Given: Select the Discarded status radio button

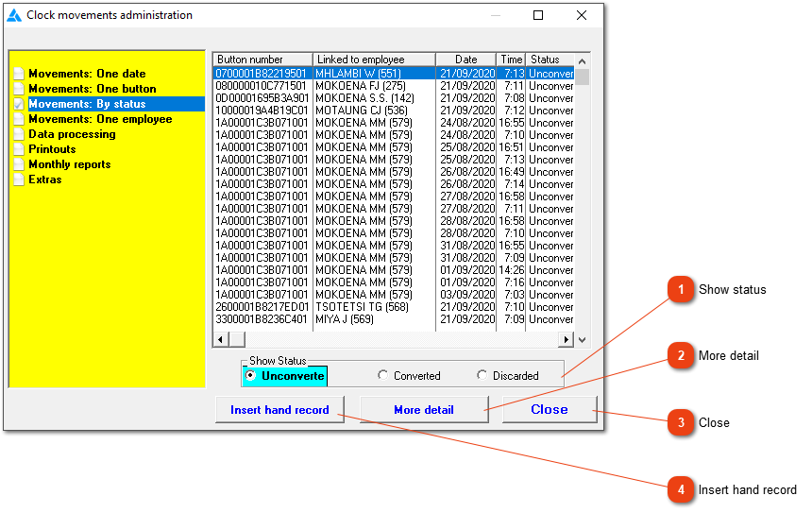Looking at the screenshot, I should click(x=482, y=375).
